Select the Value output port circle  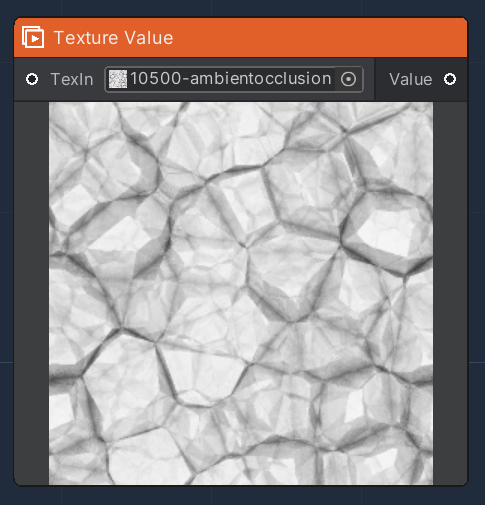(450, 79)
